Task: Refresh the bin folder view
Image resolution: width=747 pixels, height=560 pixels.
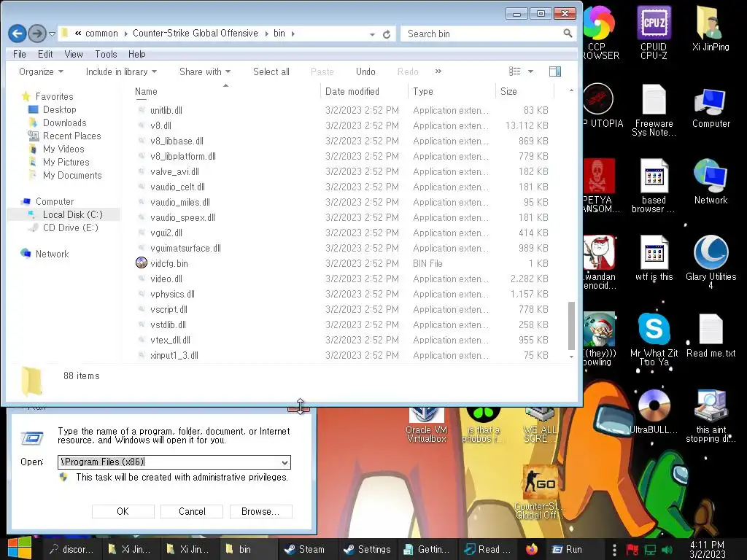Action: pyautogui.click(x=387, y=34)
